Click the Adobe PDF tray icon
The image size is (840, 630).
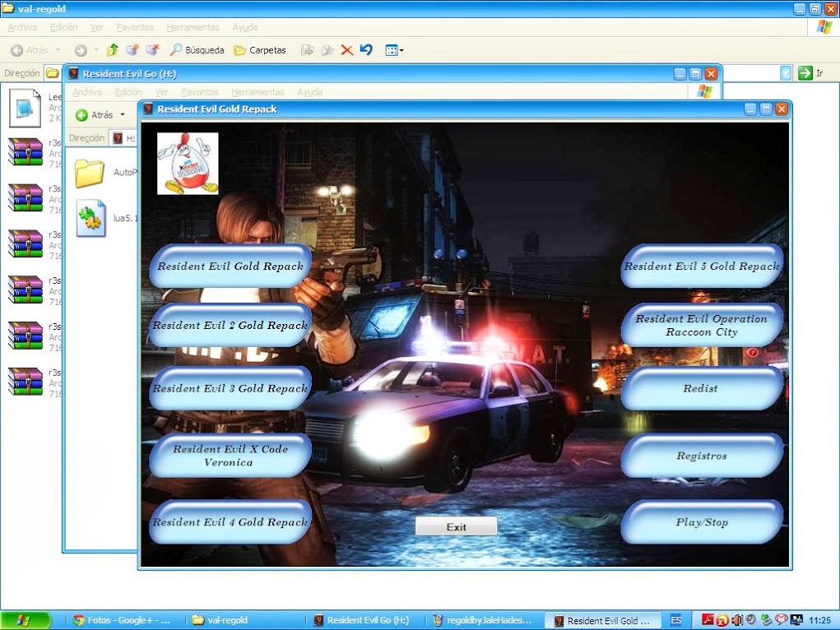708,620
